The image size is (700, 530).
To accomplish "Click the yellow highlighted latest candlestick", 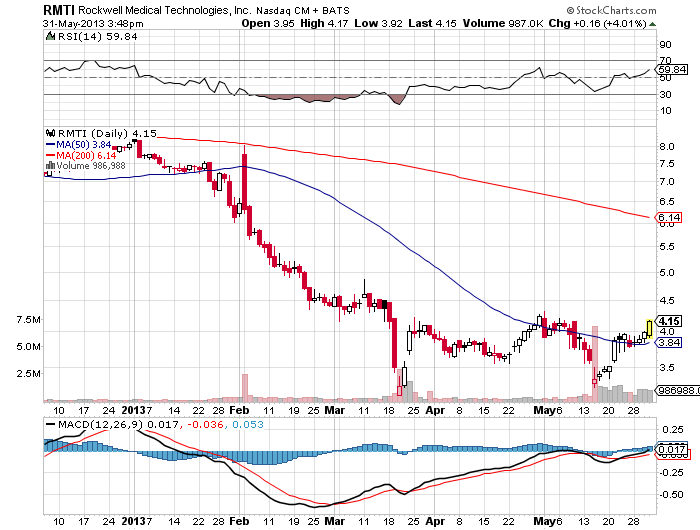I will click(x=649, y=329).
